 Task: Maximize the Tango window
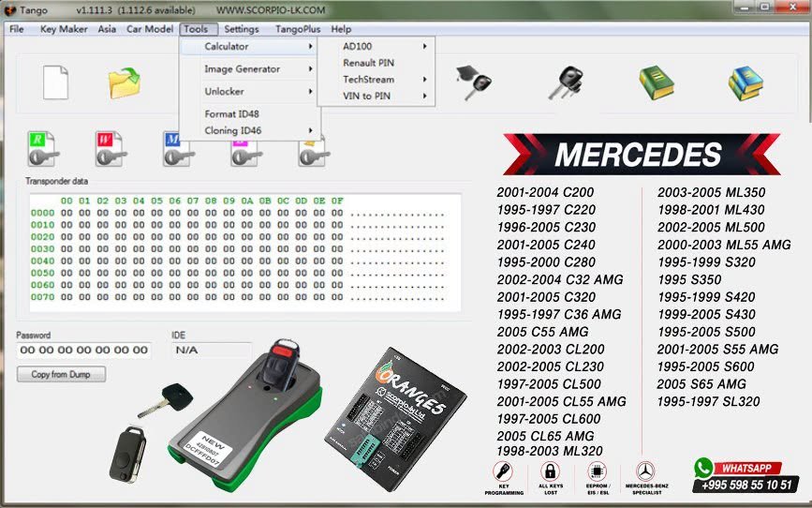[x=765, y=7]
